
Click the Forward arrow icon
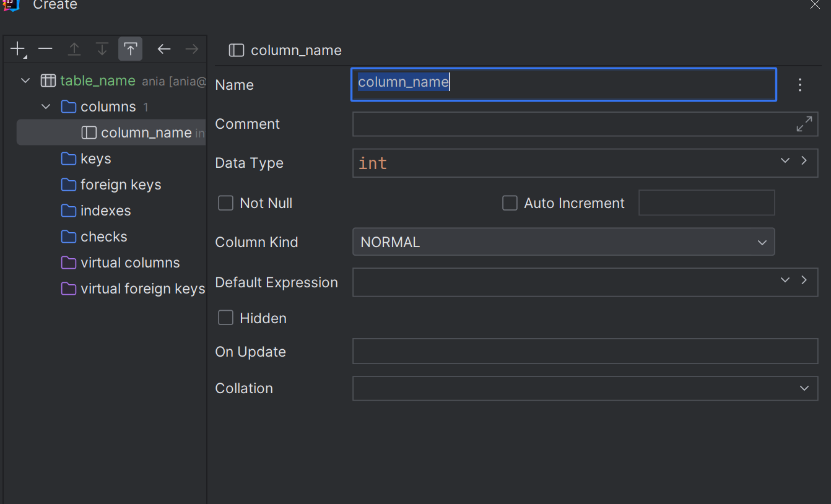pyautogui.click(x=192, y=49)
